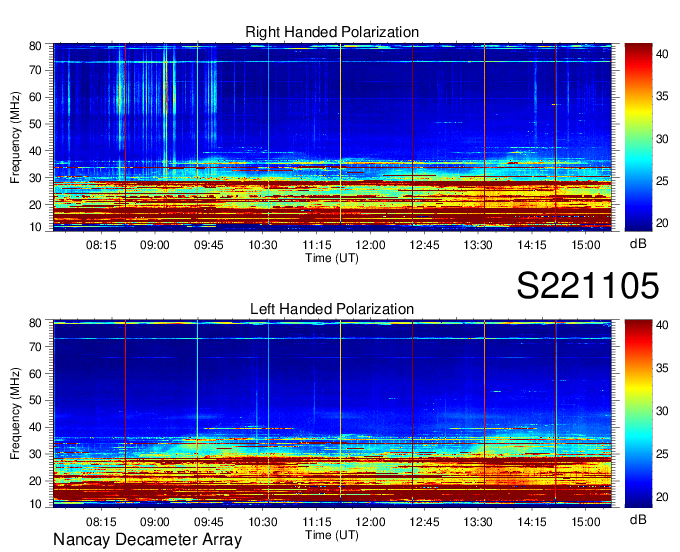
Task: Click the 80 MHz tick on Left Handed frequency axis
Action: [x=36, y=323]
